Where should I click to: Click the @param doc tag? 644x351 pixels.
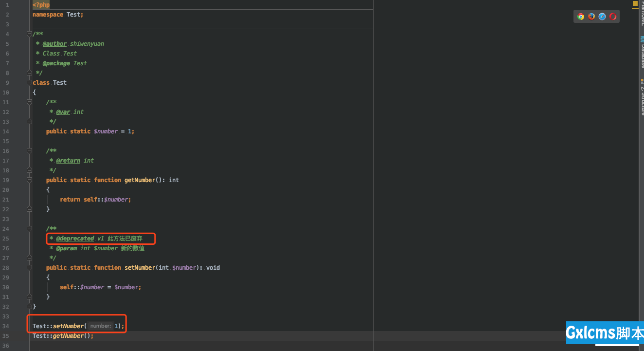67,248
